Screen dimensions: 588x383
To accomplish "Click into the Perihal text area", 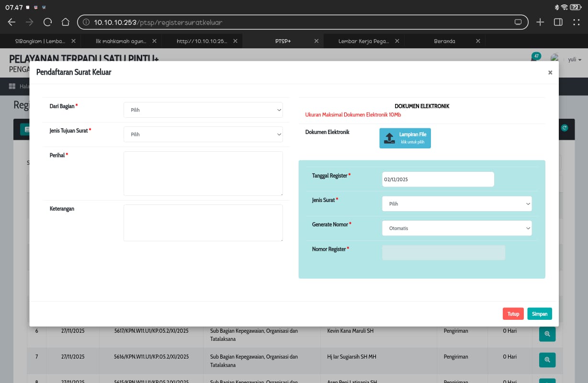I will coord(203,173).
